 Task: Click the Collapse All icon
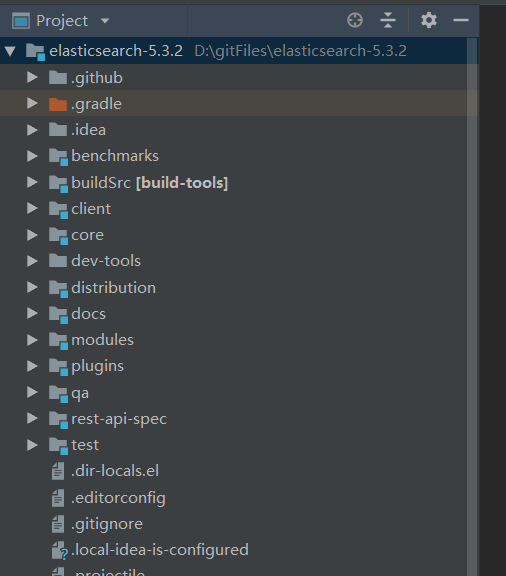(388, 20)
